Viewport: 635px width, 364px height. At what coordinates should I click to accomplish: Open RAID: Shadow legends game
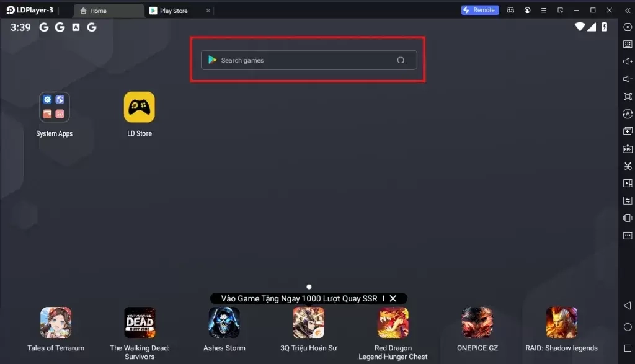click(561, 322)
